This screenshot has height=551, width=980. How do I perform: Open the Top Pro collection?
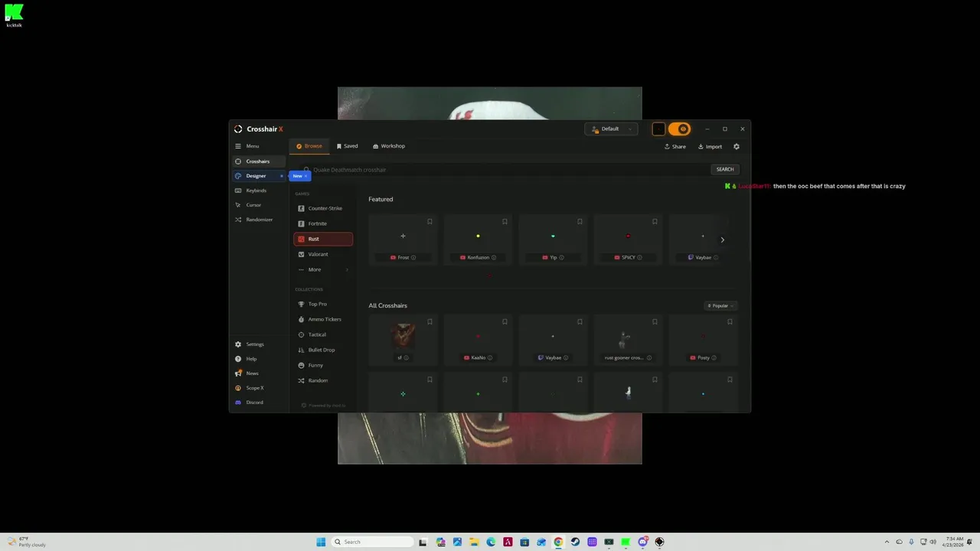point(323,304)
